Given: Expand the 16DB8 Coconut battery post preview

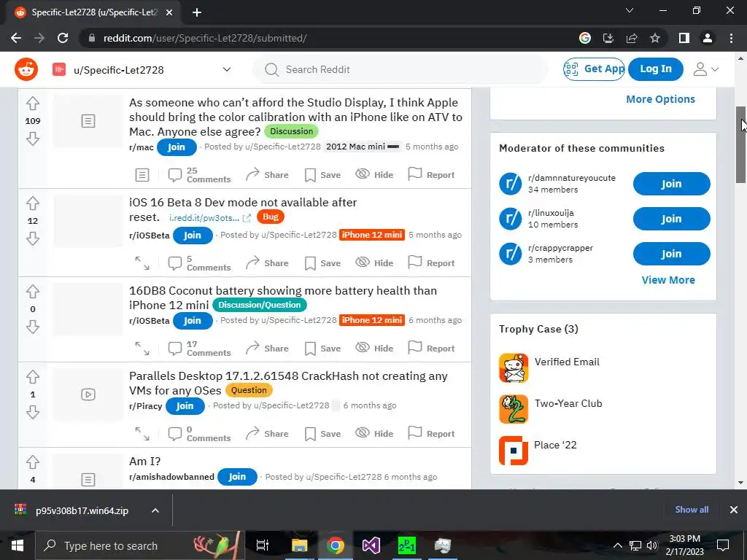Looking at the screenshot, I should point(142,348).
